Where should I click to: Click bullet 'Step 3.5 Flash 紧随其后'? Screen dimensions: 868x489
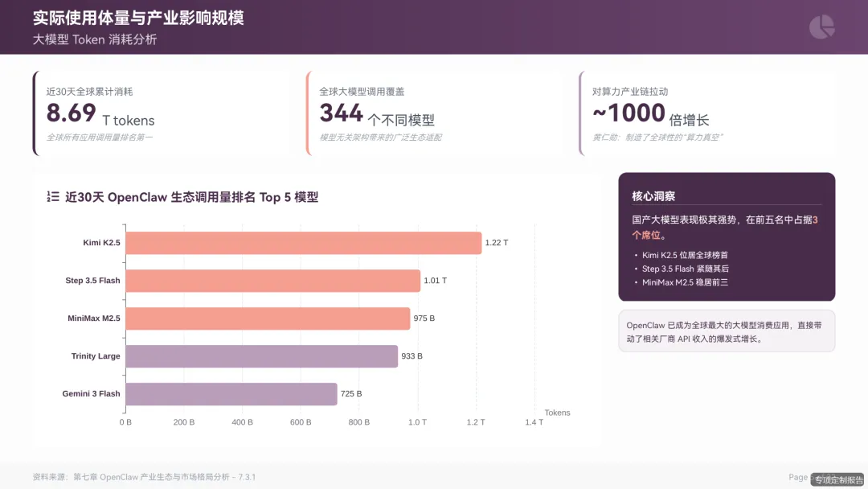point(686,269)
